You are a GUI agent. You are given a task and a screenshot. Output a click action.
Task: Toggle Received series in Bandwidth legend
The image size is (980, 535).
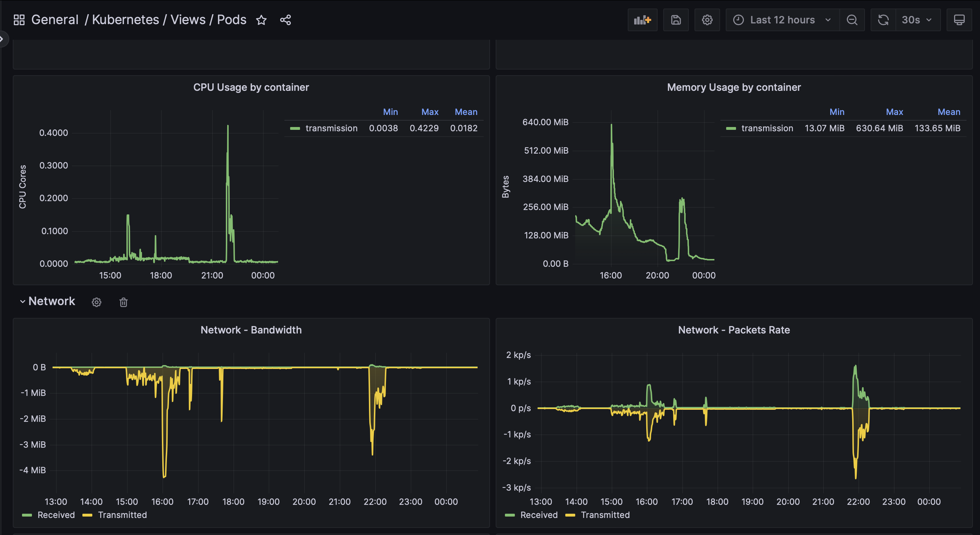click(x=56, y=515)
